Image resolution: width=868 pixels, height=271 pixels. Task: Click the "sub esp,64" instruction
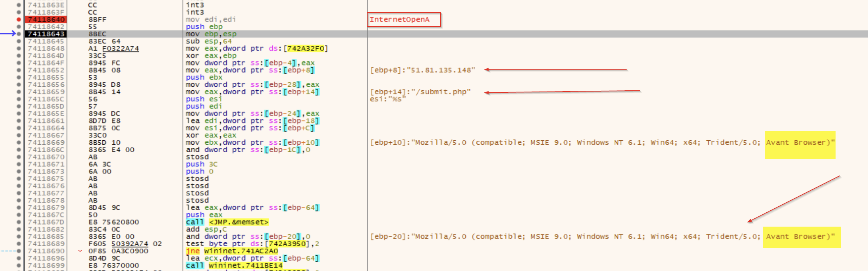tap(209, 41)
